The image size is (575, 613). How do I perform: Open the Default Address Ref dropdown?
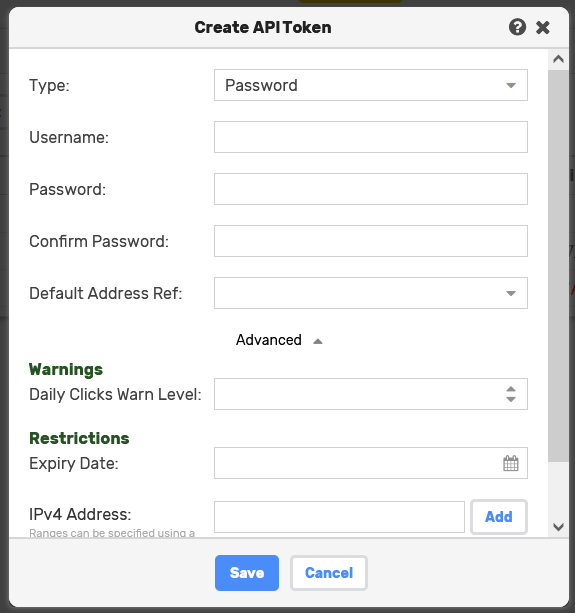click(x=371, y=293)
